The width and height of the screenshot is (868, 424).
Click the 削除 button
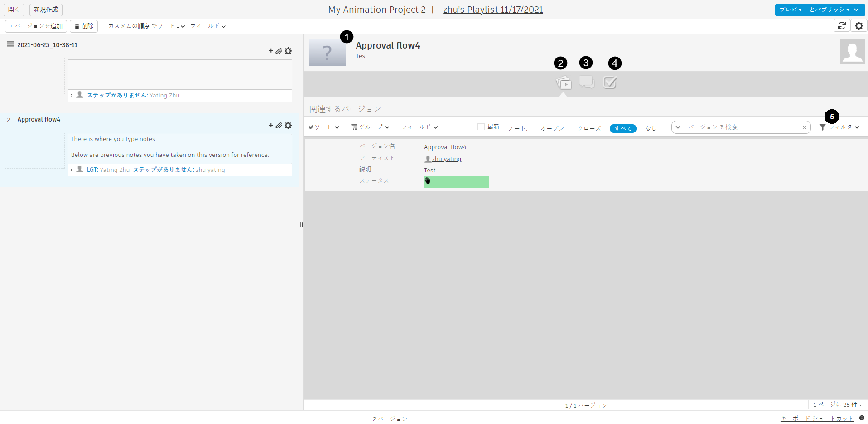[x=84, y=26]
